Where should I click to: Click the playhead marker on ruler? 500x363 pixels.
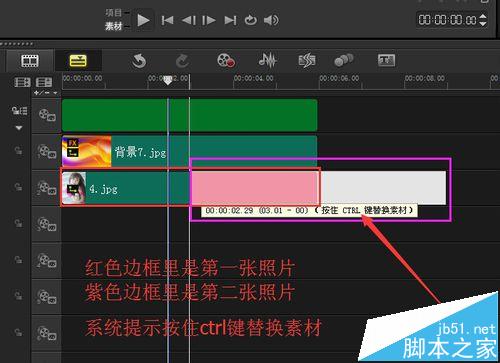pos(168,80)
